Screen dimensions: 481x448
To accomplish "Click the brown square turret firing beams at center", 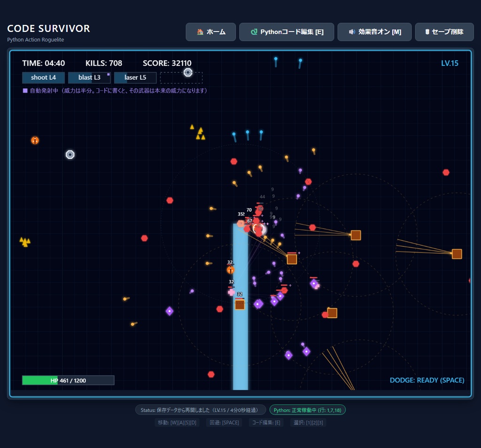I will [292, 259].
